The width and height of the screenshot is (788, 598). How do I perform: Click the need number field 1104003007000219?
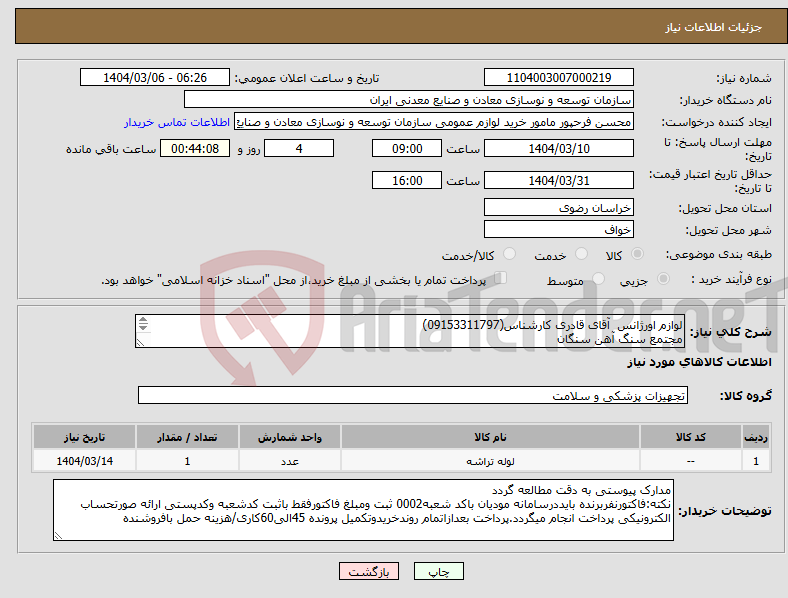tap(559, 77)
